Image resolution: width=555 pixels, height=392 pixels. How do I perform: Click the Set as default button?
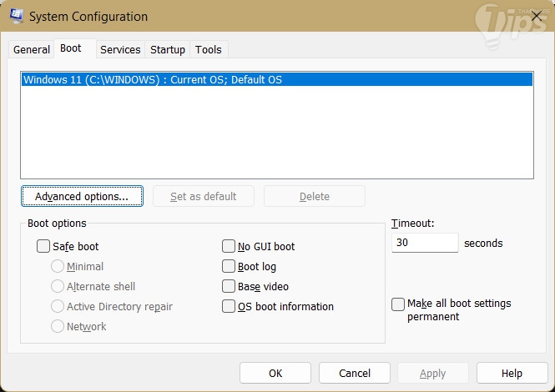click(x=204, y=196)
